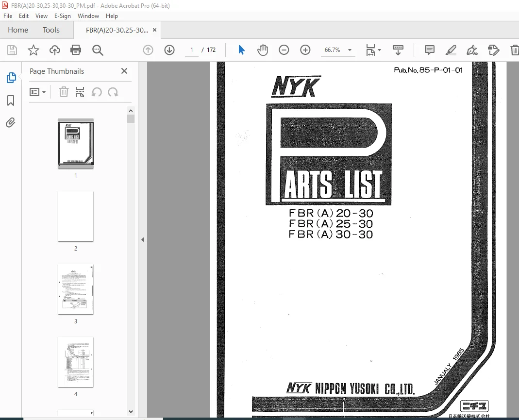Open the Find text magnifier tool
This screenshot has width=519, height=420.
pos(98,50)
